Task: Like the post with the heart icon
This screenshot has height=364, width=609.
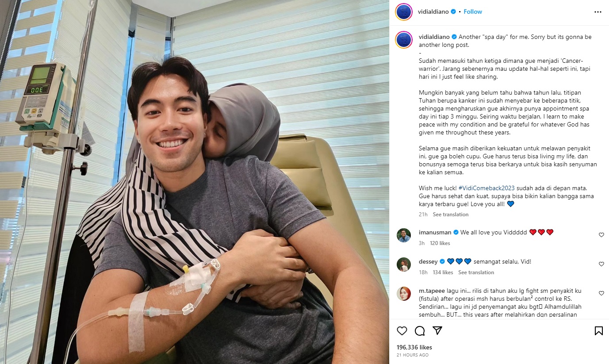Action: pyautogui.click(x=402, y=331)
